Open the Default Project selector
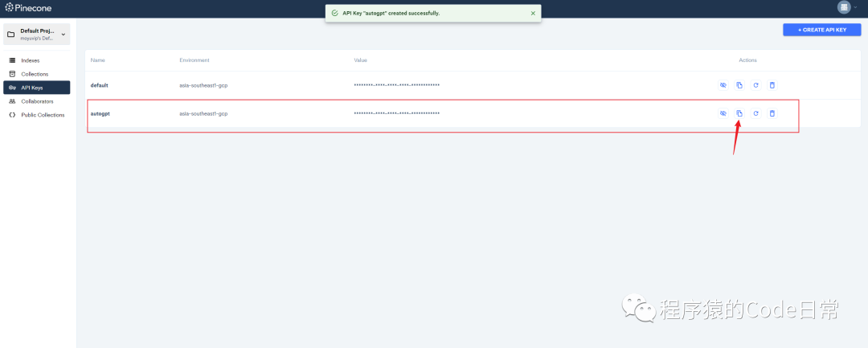 (x=36, y=35)
